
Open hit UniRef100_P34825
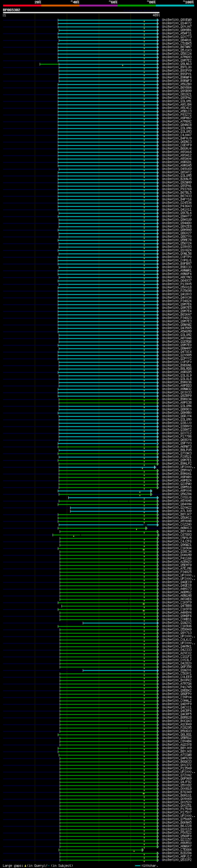177,572
